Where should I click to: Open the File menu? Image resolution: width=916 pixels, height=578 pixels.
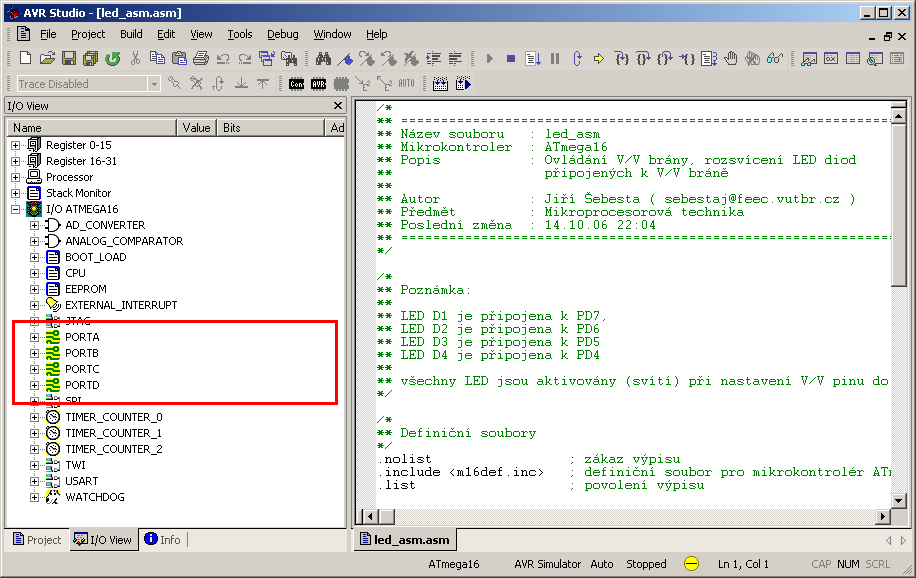(48, 34)
